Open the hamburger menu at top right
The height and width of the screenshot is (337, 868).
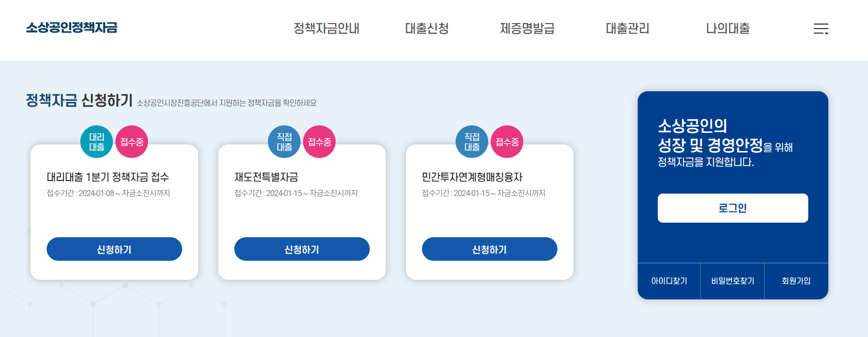821,29
